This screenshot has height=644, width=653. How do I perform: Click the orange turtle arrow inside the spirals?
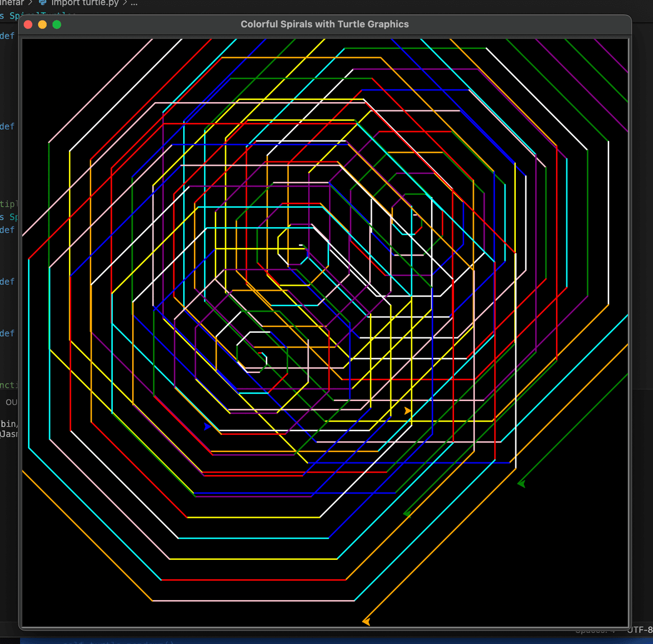[x=408, y=410]
